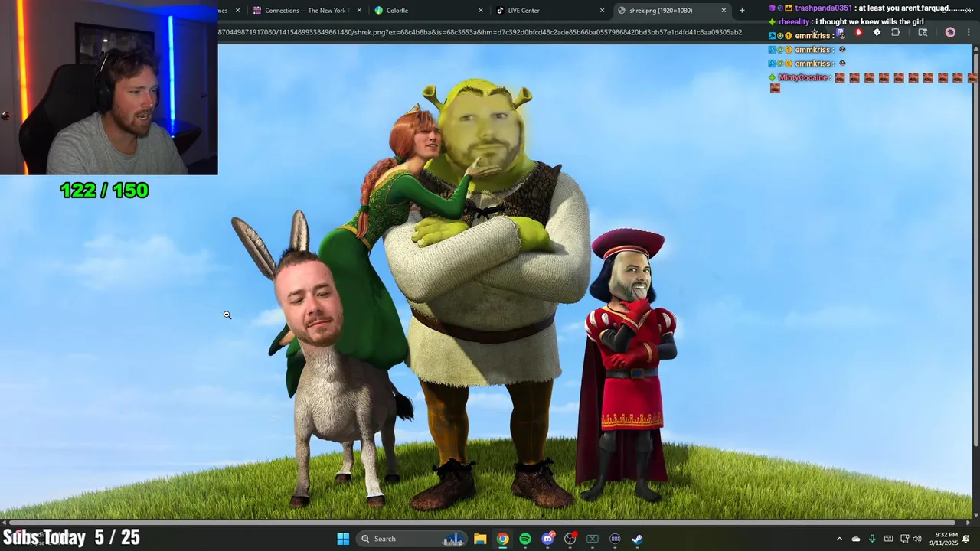
Task: Open the Chrome profile avatar
Action: [x=950, y=32]
